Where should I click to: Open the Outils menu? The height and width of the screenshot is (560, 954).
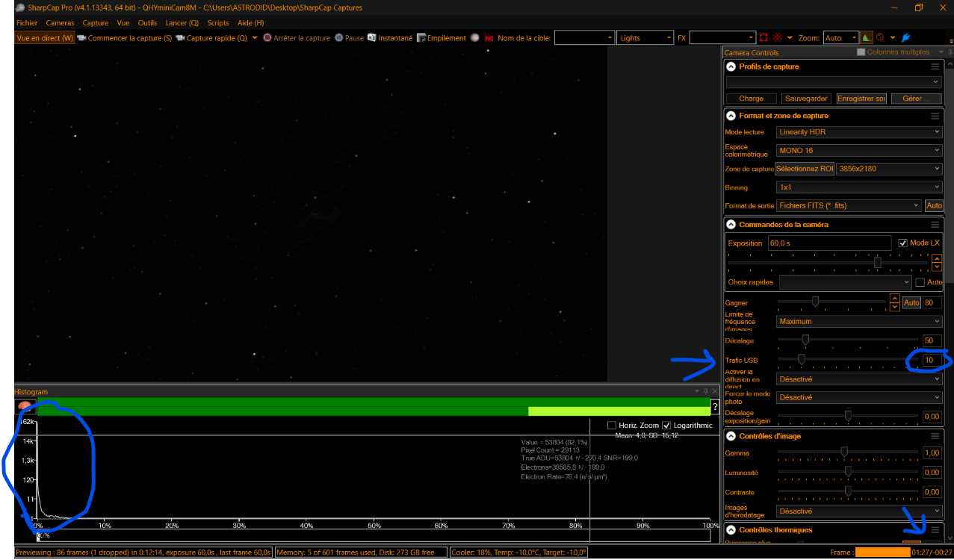point(147,23)
